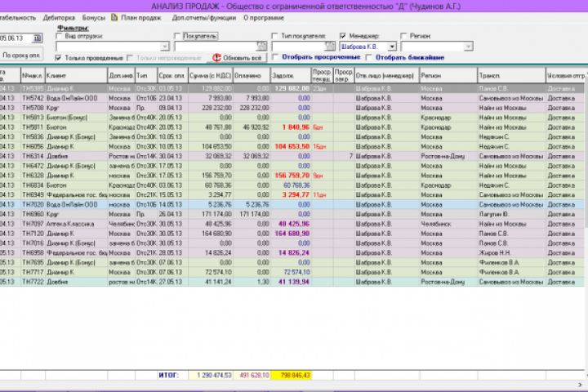Click the Покупатель text input field
The width and height of the screenshot is (588, 392).
click(x=216, y=47)
